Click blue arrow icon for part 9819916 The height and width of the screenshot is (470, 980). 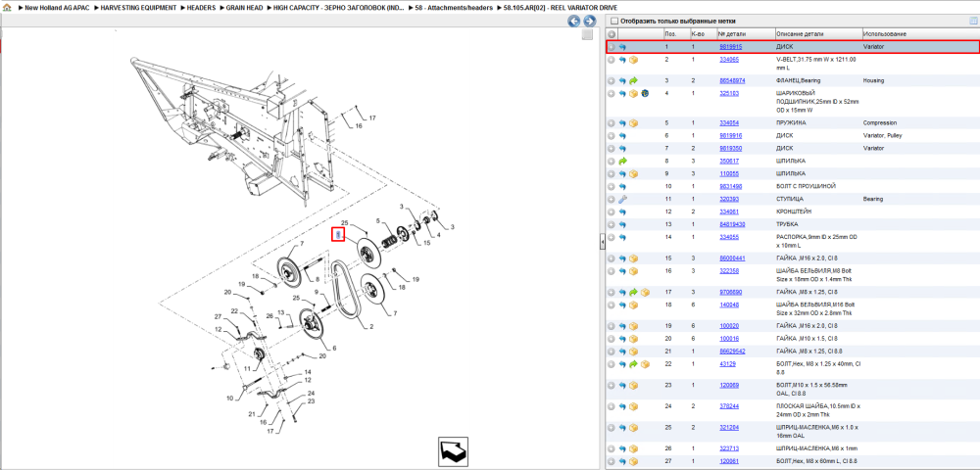tap(622, 135)
